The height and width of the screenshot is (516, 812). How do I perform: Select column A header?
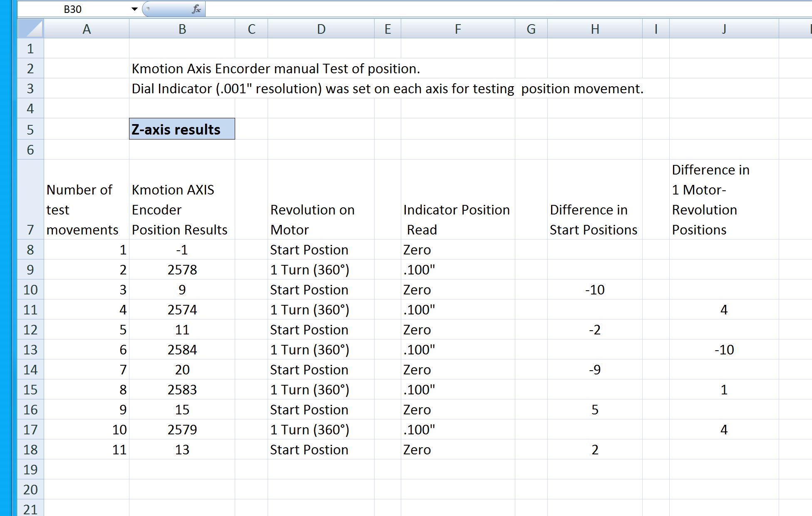tap(86, 28)
